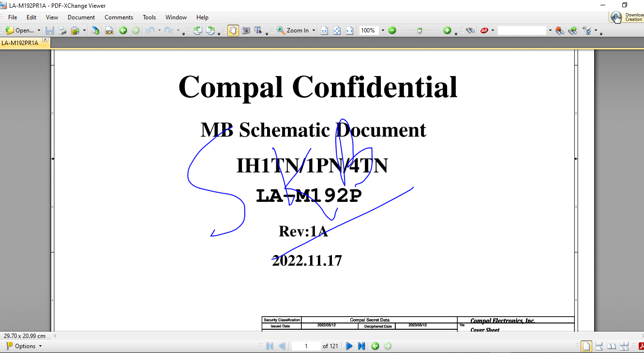Select the Snapshot camera tool
Screen dimensions: 644x353
(246, 31)
